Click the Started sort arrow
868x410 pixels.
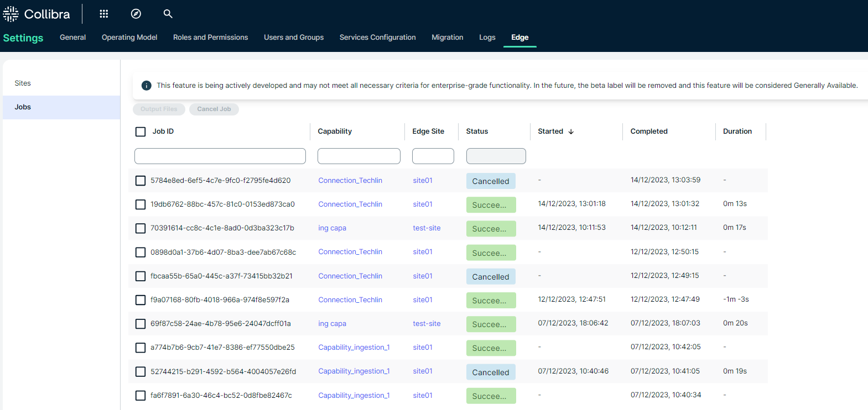[x=571, y=132]
